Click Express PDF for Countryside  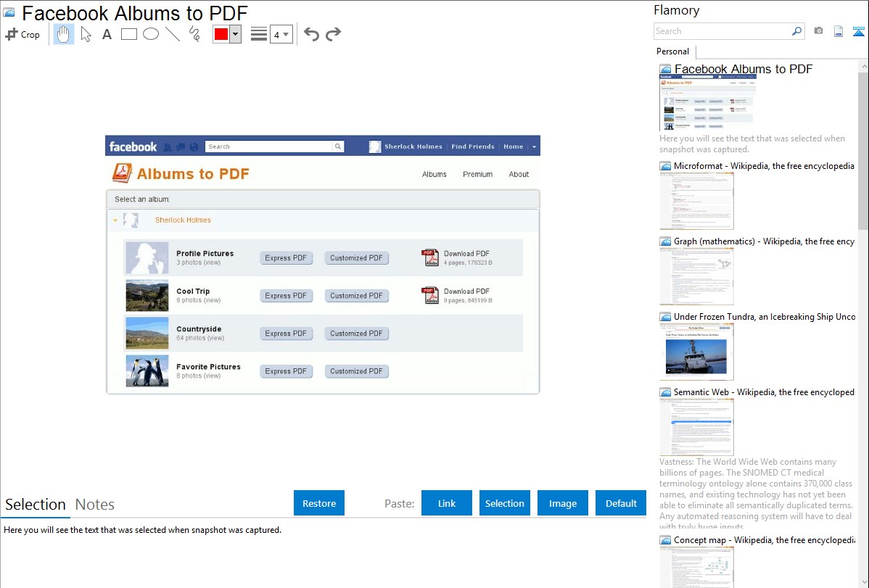[x=286, y=333]
